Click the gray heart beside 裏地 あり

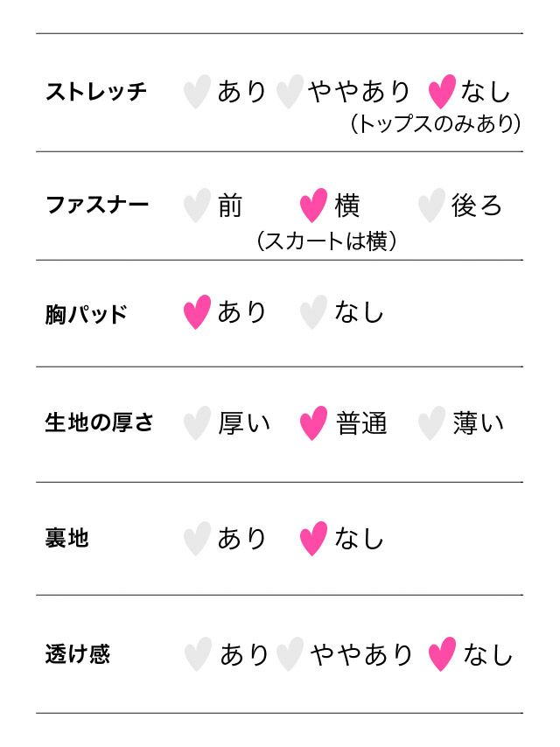(197, 538)
